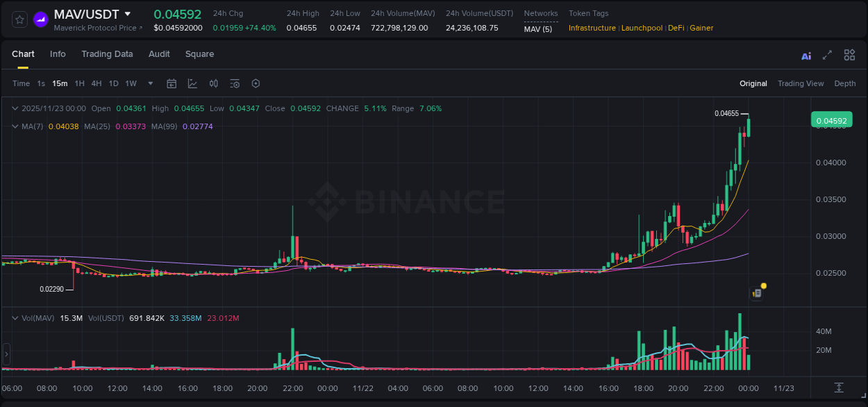Screen dimensions: 868x407
Task: Switch to the Trading Data tab
Action: click(107, 54)
